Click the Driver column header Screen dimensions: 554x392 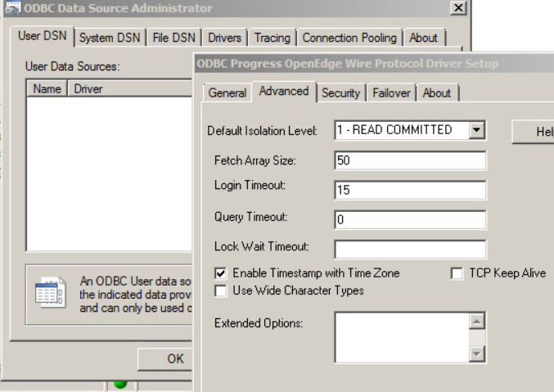tap(129, 88)
